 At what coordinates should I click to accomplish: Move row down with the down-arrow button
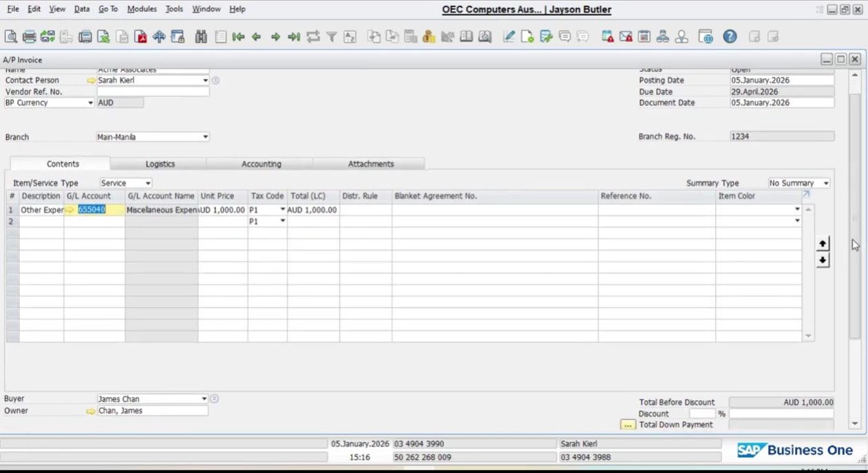coord(823,260)
